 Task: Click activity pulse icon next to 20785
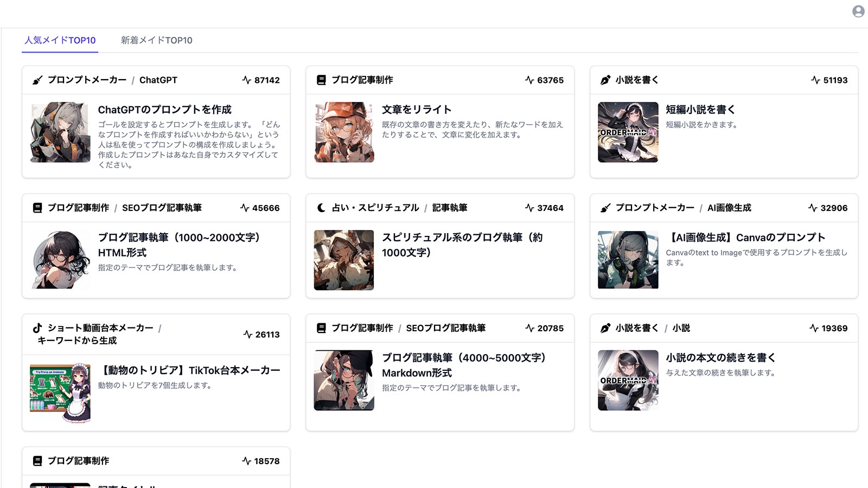coord(530,329)
